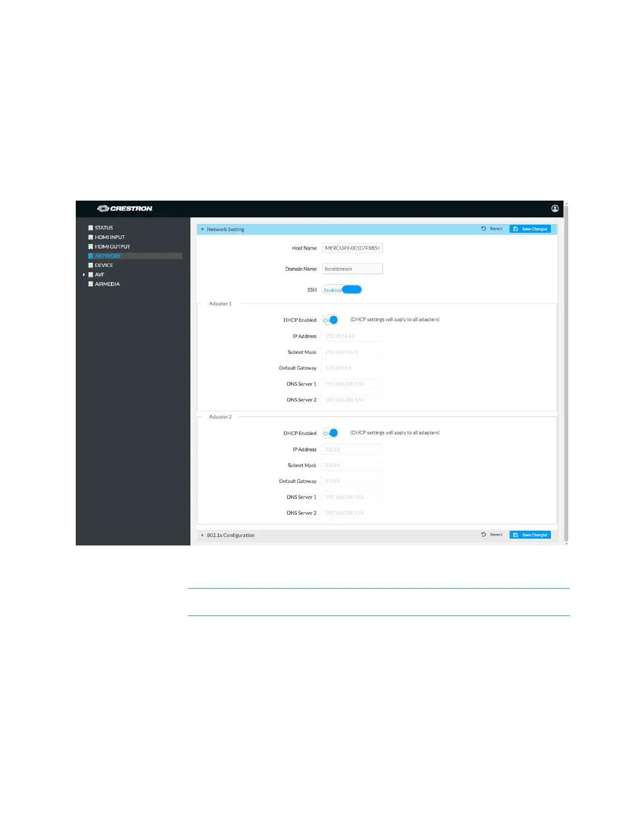Image resolution: width=644 pixels, height=834 pixels.
Task: Click the AIRMEDIA page icon
Action: 90,284
